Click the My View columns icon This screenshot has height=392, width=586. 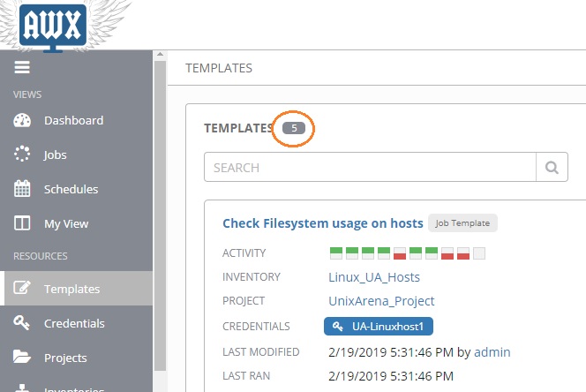tap(23, 224)
